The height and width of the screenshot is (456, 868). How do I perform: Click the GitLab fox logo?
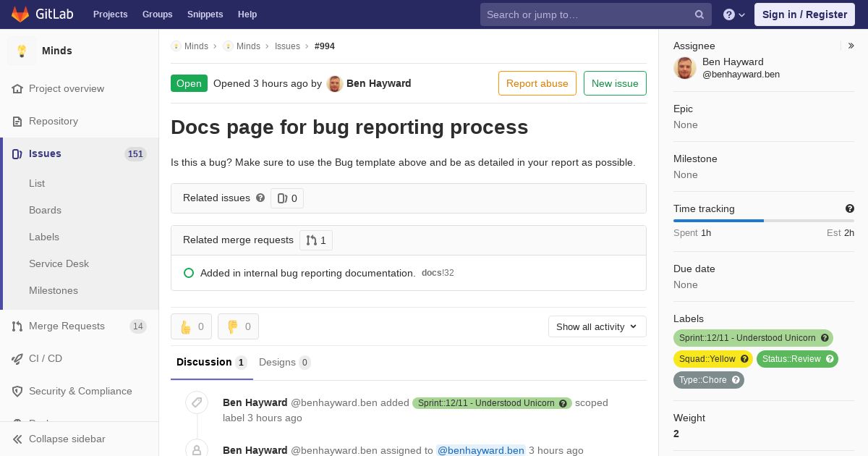coord(20,14)
